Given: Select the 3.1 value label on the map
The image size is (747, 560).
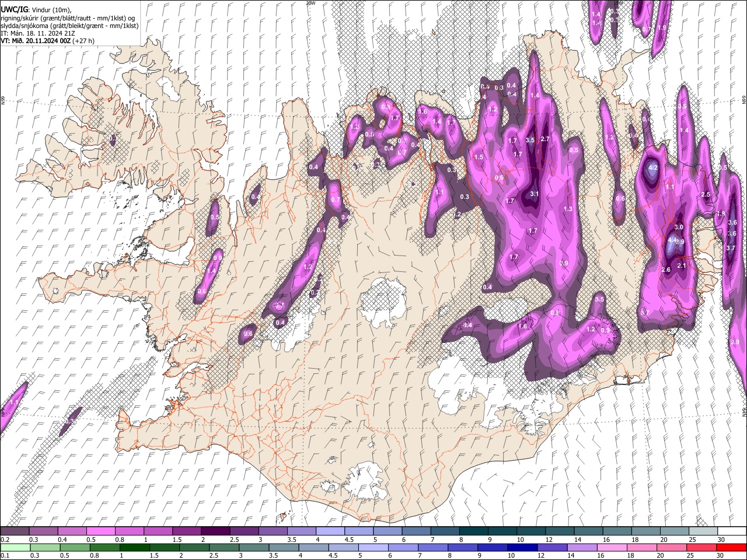Looking at the screenshot, I should 535,194.
